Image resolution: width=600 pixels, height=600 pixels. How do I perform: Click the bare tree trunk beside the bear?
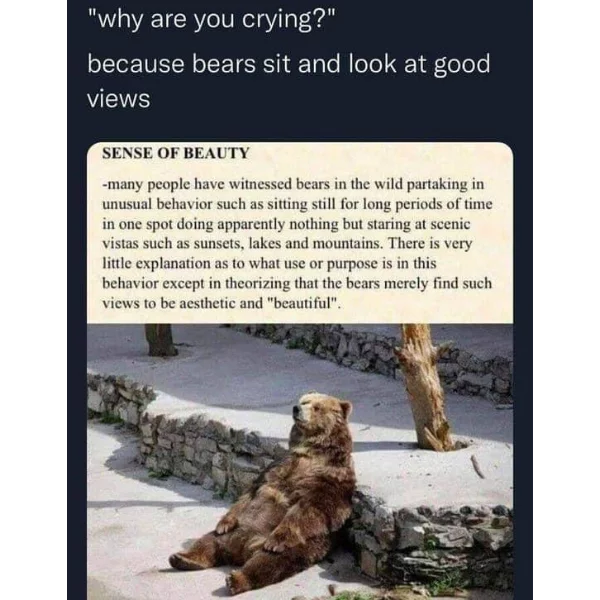[x=425, y=386]
